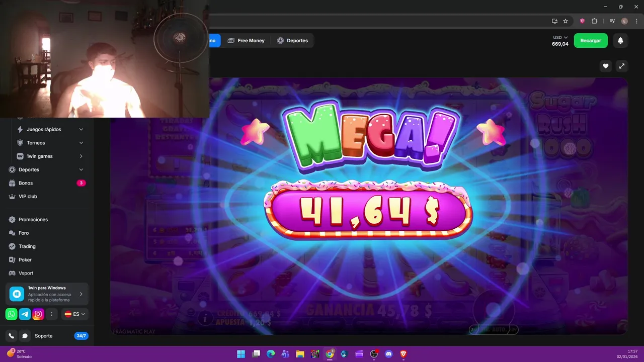Open the Chrome extensions puzzle icon

(x=595, y=21)
